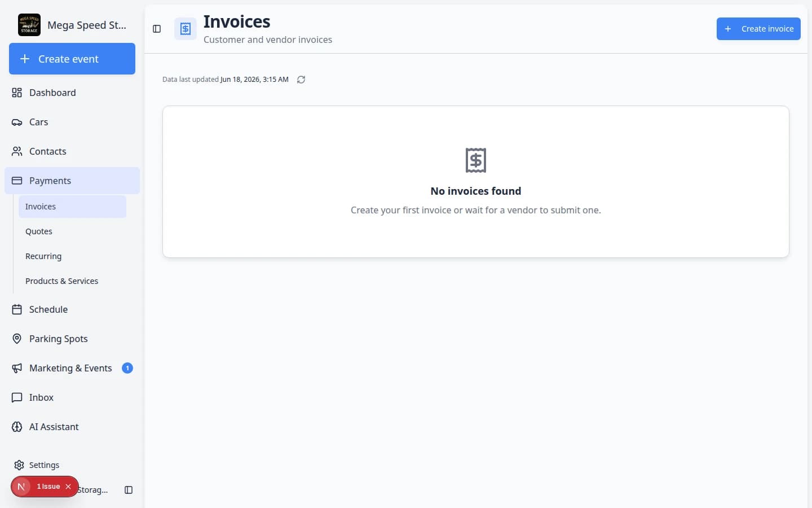Click the Parking Spots pin icon
Viewport: 812px width, 508px height.
pyautogui.click(x=17, y=339)
